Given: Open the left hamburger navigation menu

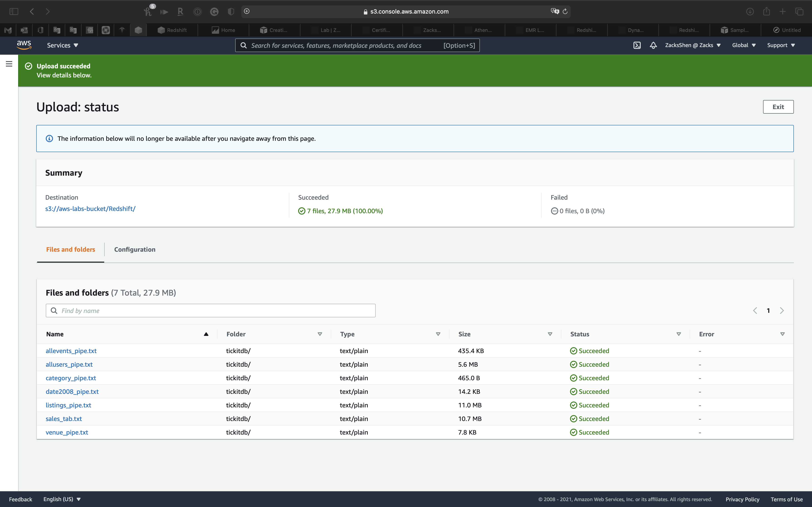Looking at the screenshot, I should click(x=9, y=64).
